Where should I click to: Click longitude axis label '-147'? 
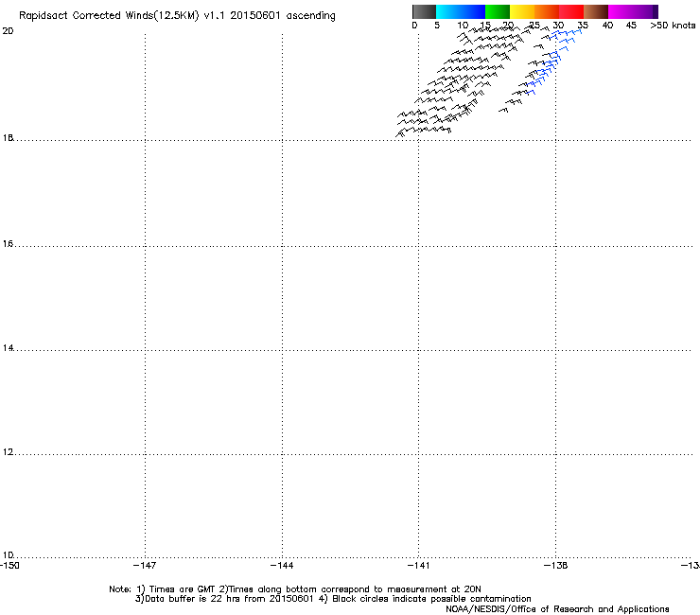145,566
